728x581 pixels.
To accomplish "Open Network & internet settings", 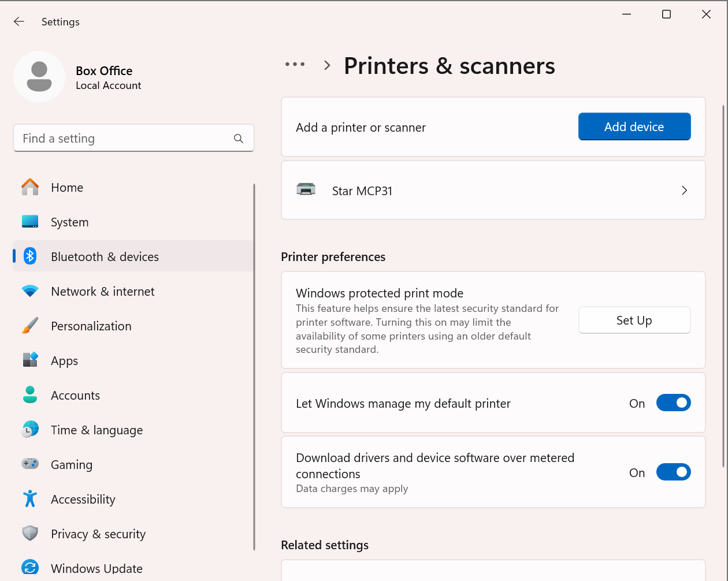I will [133, 292].
